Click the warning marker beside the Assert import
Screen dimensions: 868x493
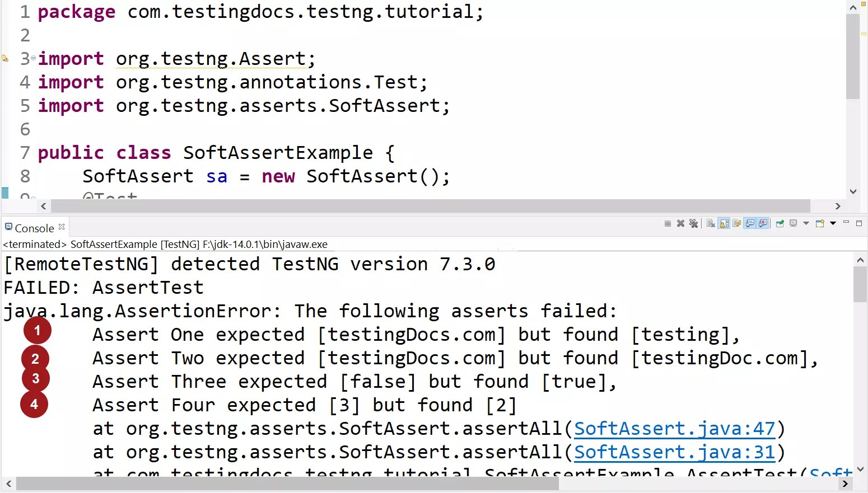coord(4,57)
